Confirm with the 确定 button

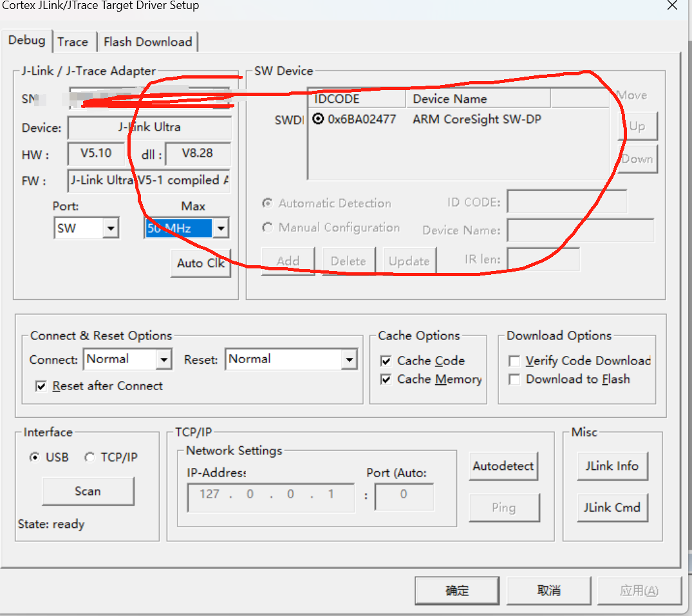(457, 590)
